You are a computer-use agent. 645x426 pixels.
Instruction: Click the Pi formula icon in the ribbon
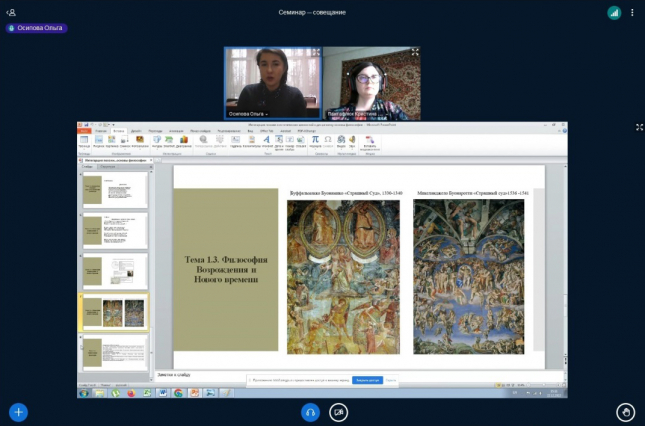316,141
